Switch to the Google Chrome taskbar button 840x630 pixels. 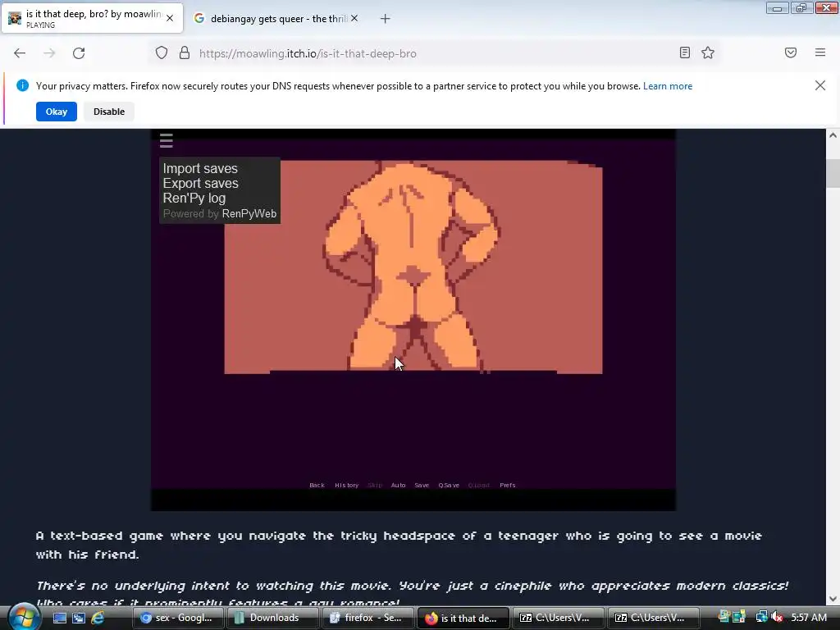[x=178, y=618]
